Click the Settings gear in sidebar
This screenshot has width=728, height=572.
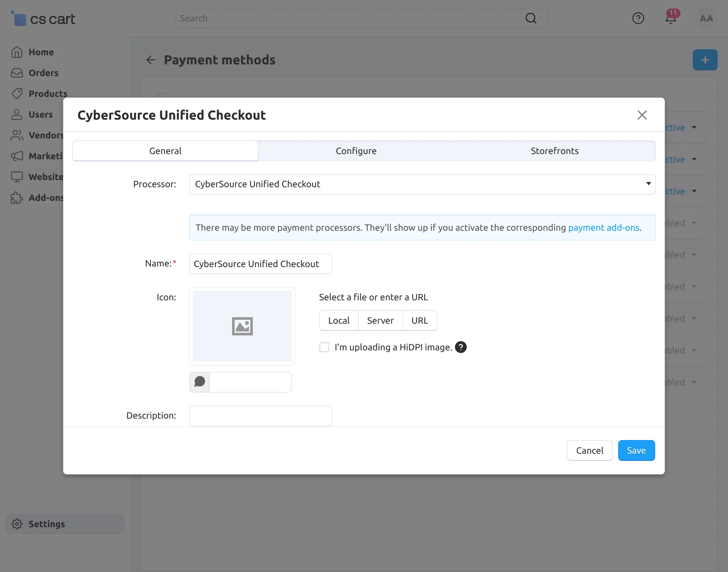point(17,524)
